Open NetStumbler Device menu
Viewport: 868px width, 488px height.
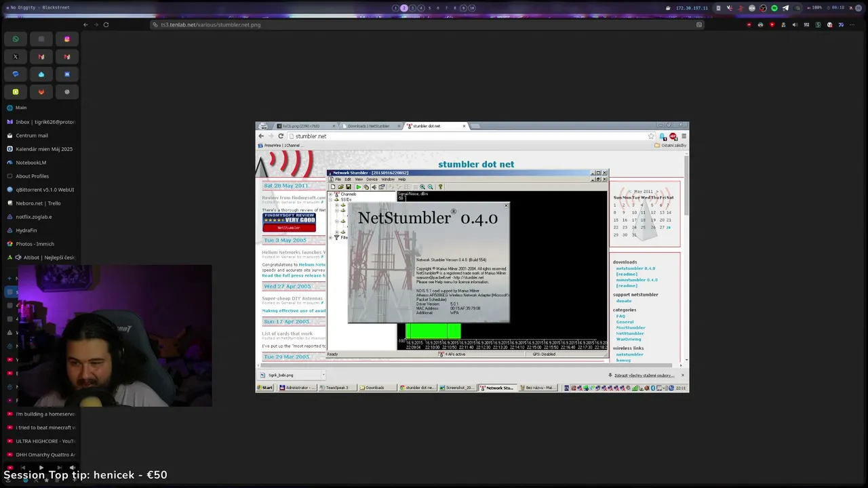(372, 180)
